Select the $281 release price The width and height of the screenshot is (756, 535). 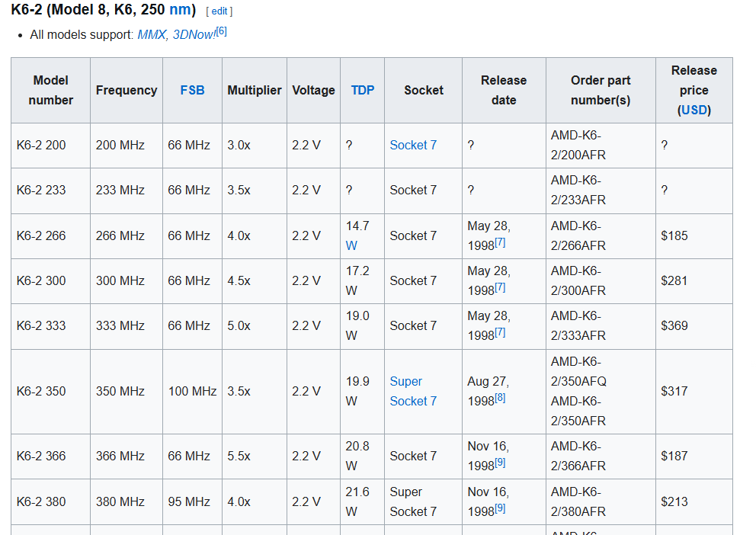[x=674, y=280]
